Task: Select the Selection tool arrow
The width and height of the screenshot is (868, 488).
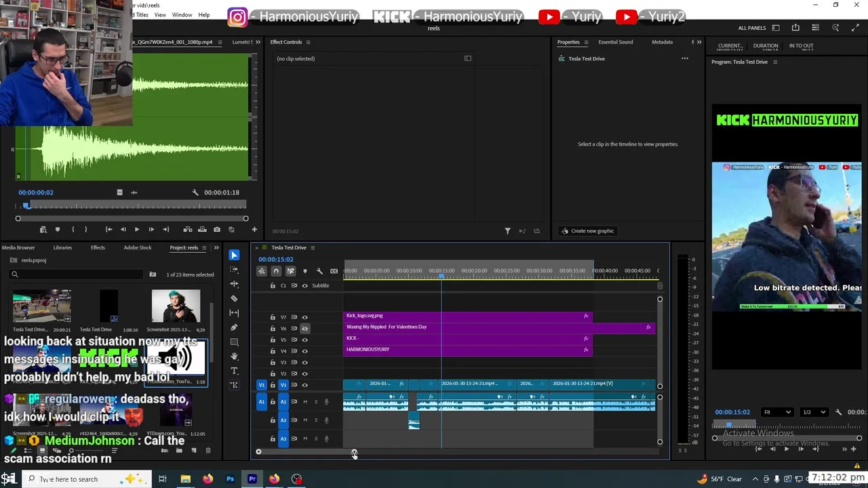Action: pyautogui.click(x=234, y=255)
